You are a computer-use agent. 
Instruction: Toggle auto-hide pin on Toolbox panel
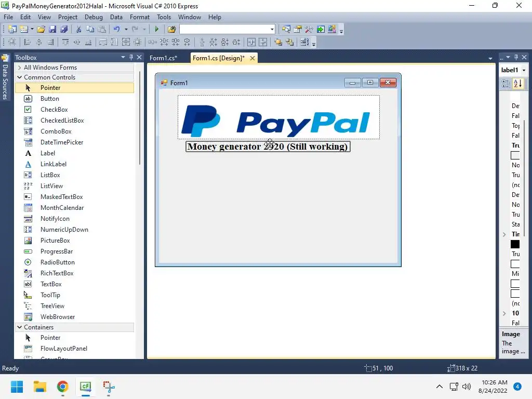pos(131,57)
